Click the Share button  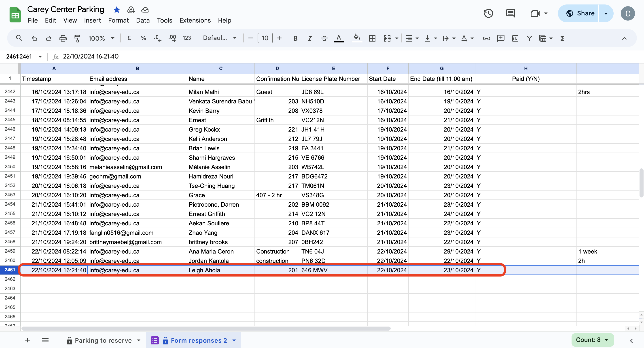[580, 13]
